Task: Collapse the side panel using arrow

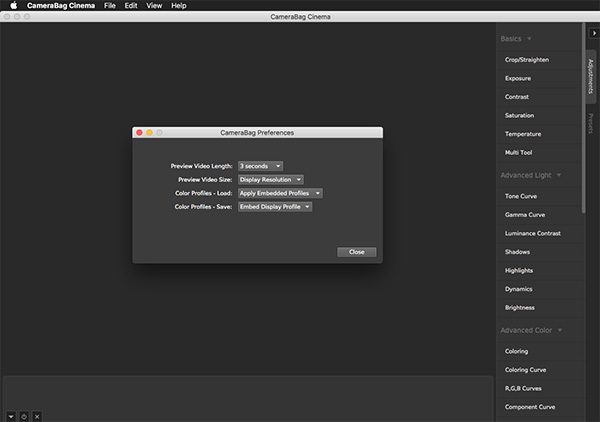Action: (594, 33)
